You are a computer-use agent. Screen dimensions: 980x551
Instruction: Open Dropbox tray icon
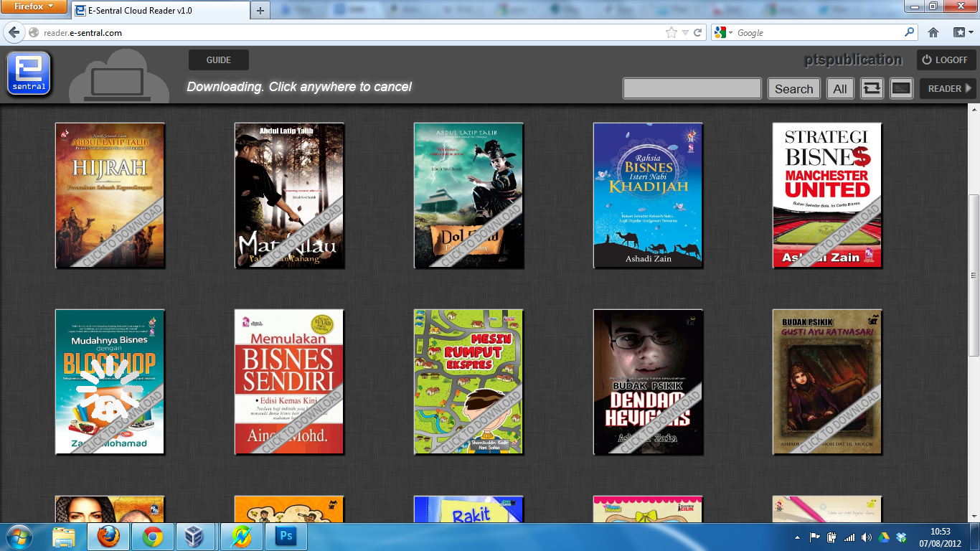pyautogui.click(x=902, y=537)
